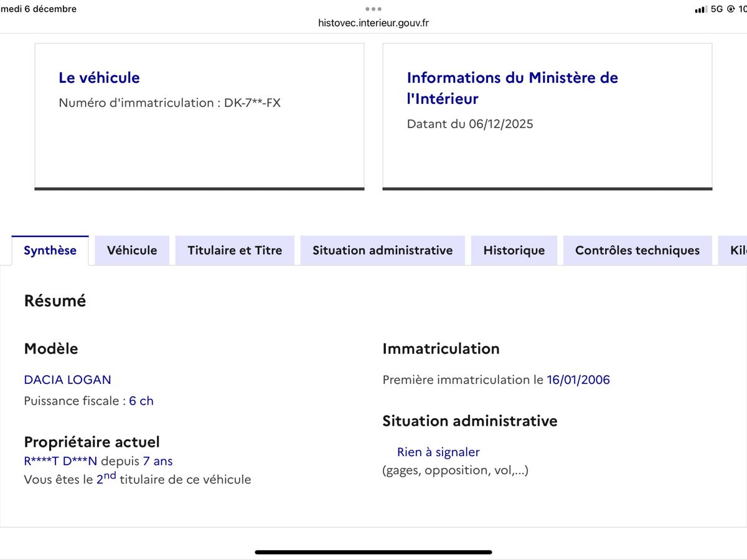Go to the Historique tab
The width and height of the screenshot is (747, 560).
point(514,250)
